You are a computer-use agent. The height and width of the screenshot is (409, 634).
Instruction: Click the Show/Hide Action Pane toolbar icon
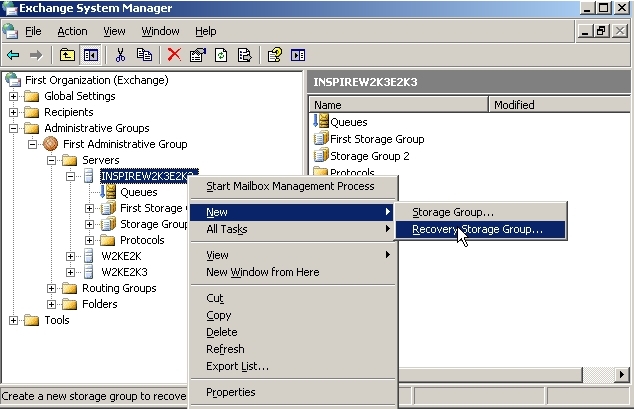[298, 55]
